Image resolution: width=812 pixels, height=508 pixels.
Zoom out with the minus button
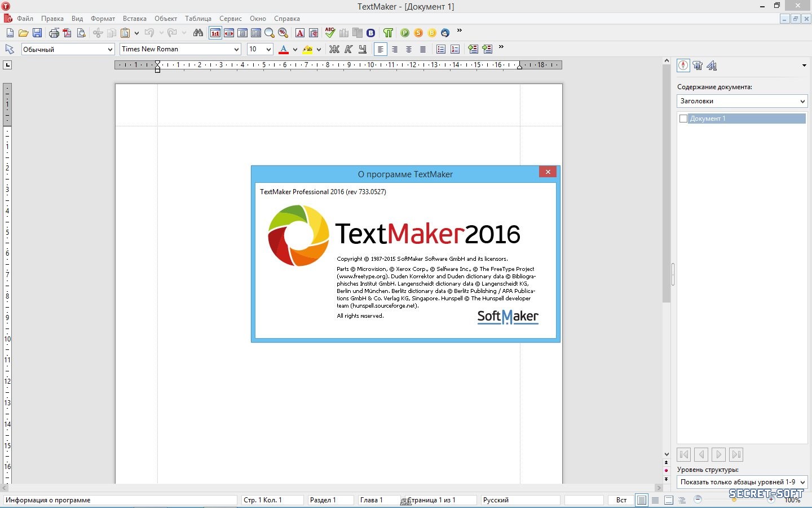[x=698, y=500]
